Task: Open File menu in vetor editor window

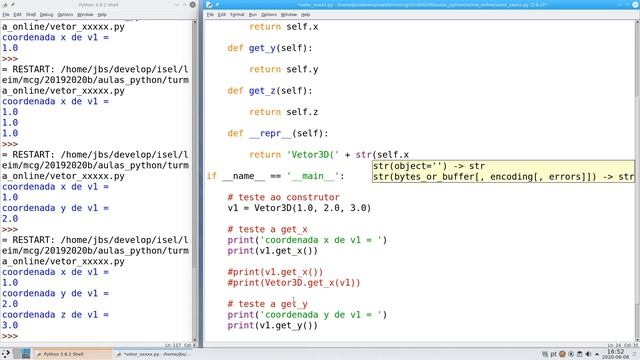Action: pos(210,14)
